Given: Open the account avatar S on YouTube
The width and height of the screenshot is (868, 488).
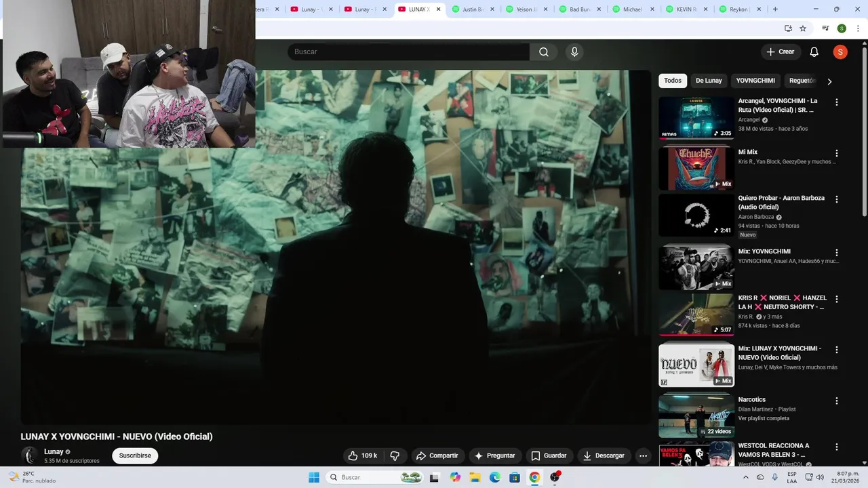Looking at the screenshot, I should point(840,52).
